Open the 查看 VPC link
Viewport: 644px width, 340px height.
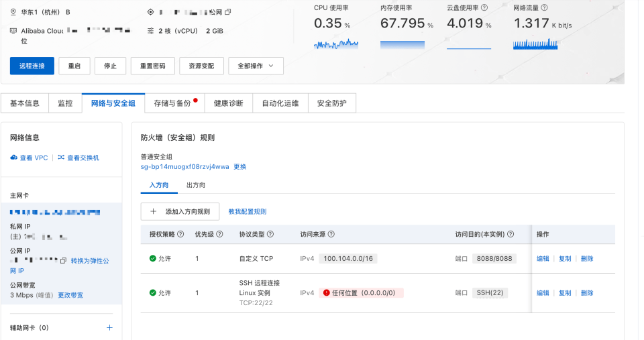[29, 158]
